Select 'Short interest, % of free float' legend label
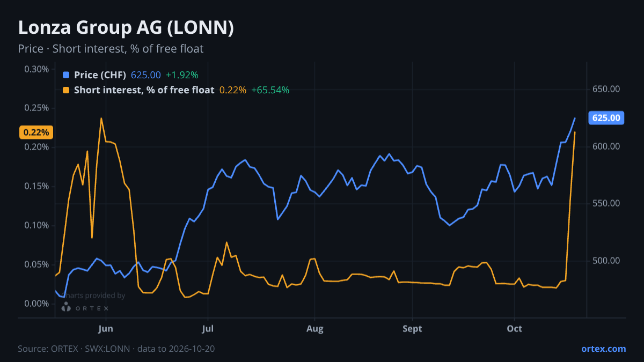Viewport: 644px width, 362px height. (x=144, y=90)
